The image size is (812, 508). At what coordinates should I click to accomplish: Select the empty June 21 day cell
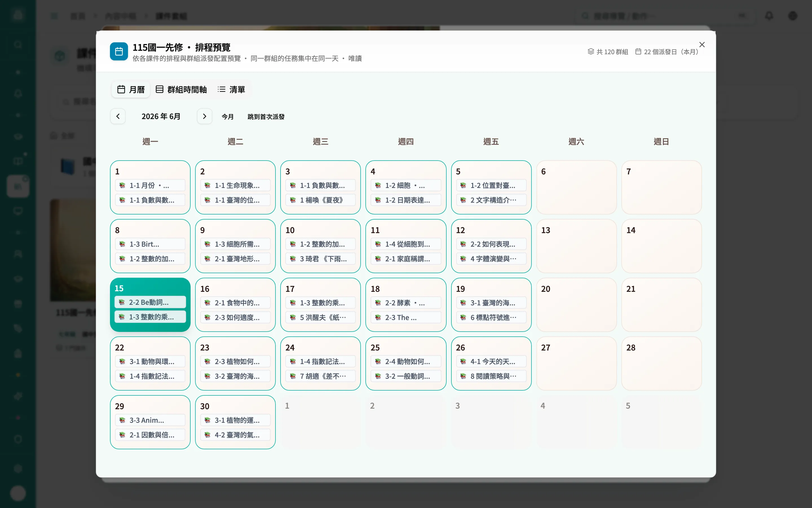click(661, 305)
